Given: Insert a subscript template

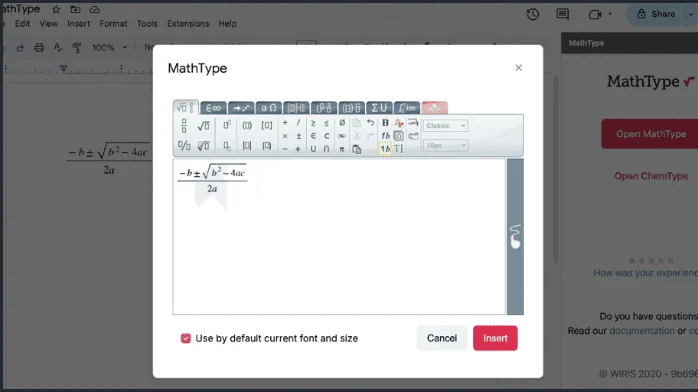Looking at the screenshot, I should [x=227, y=145].
